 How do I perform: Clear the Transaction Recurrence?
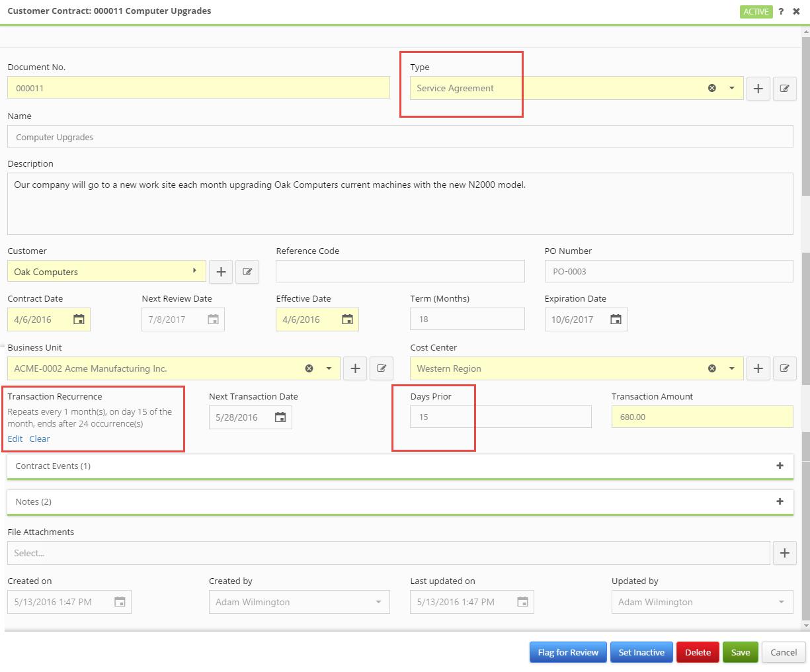(x=39, y=439)
